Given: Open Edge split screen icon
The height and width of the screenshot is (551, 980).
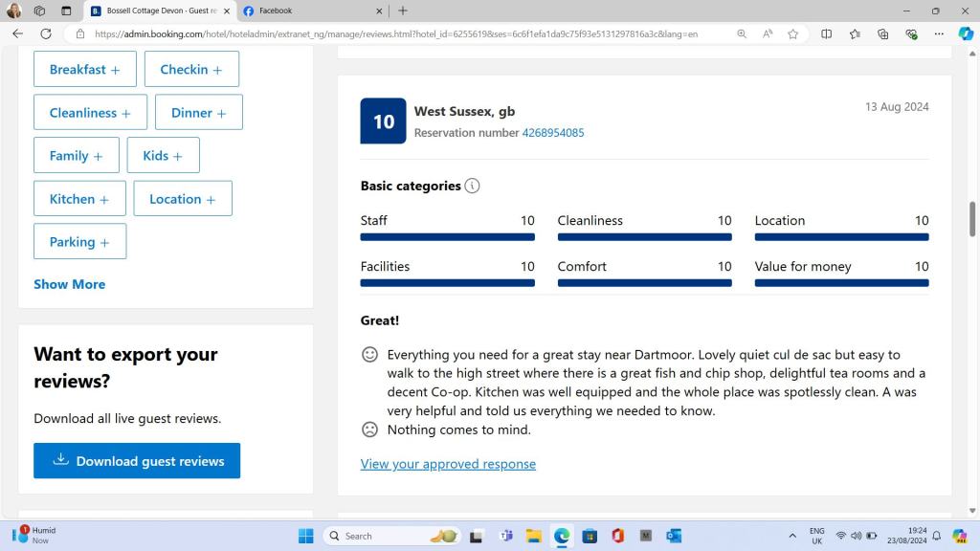Looking at the screenshot, I should [x=827, y=33].
